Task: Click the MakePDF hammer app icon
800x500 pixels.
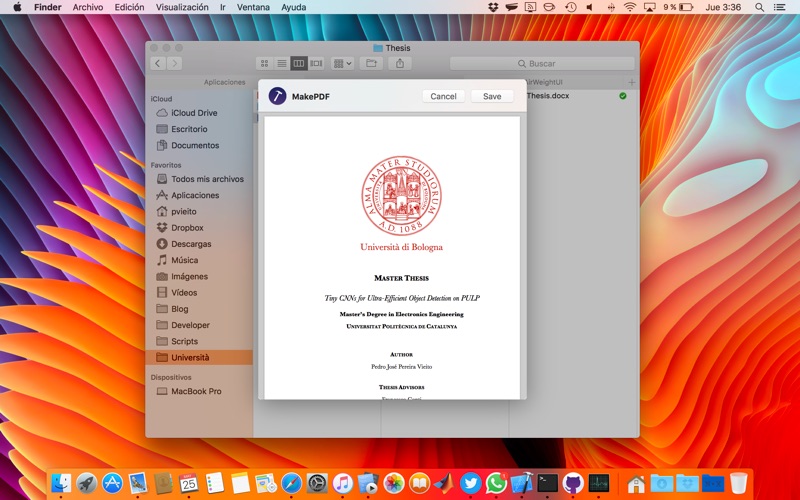Action: (x=277, y=96)
